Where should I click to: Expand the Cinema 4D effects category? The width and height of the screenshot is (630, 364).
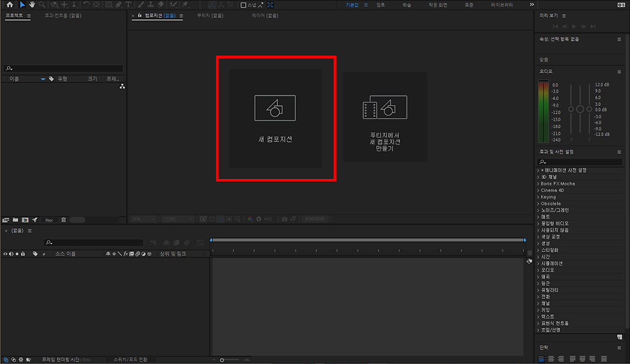pos(551,190)
